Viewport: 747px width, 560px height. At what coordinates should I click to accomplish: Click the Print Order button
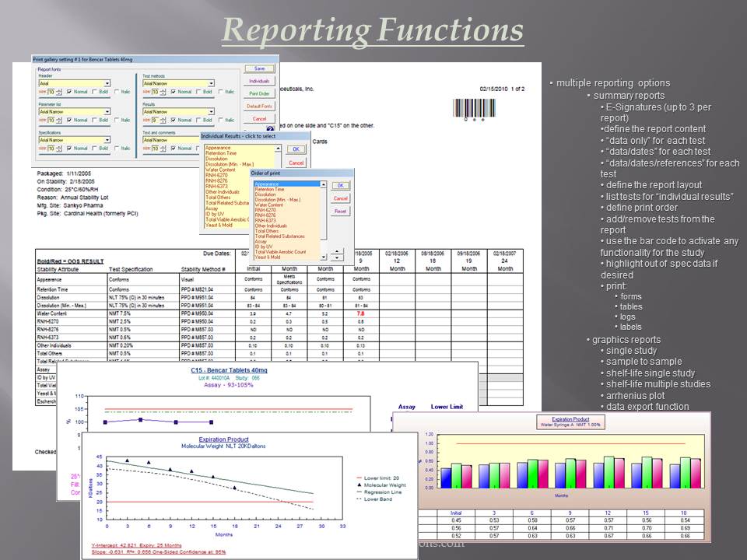pyautogui.click(x=258, y=93)
